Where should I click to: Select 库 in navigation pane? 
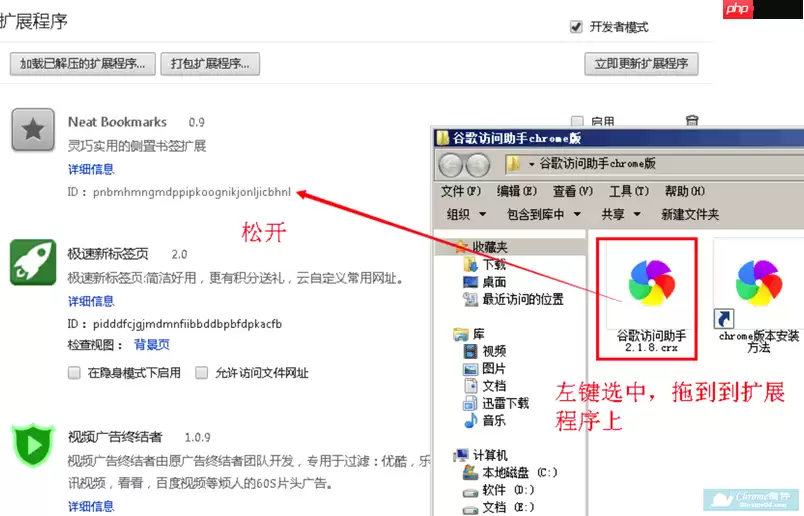click(x=469, y=334)
